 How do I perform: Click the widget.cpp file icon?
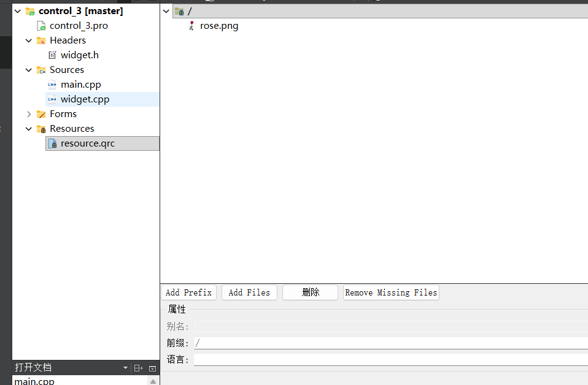click(52, 99)
